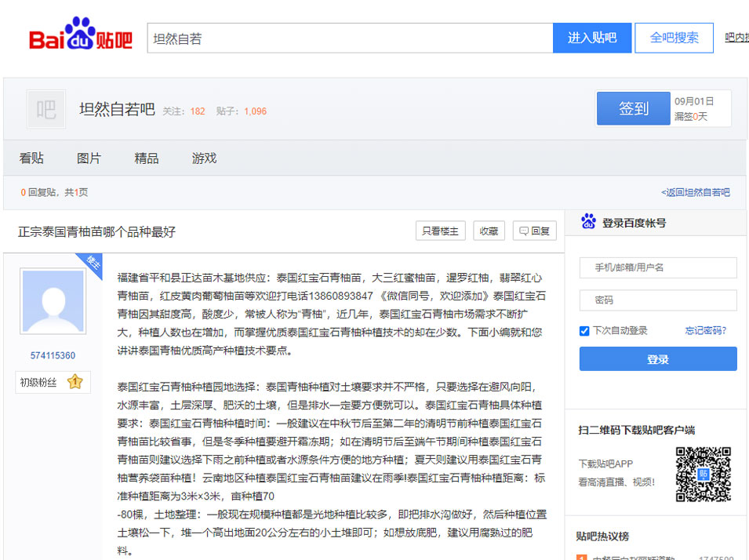Click the Baidu paw icon beside 登录百度帐号
The image size is (749, 560).
588,222
